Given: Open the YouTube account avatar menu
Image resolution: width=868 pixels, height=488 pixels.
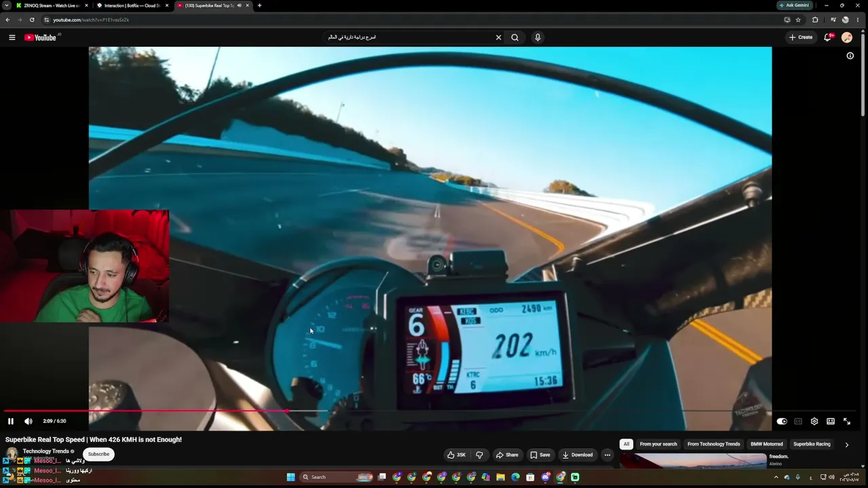Looking at the screenshot, I should tap(847, 37).
